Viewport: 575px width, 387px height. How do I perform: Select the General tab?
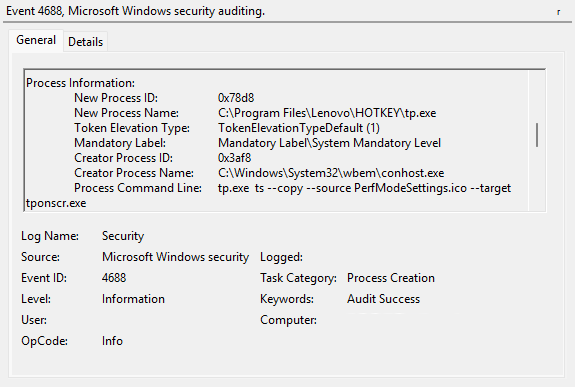click(36, 40)
